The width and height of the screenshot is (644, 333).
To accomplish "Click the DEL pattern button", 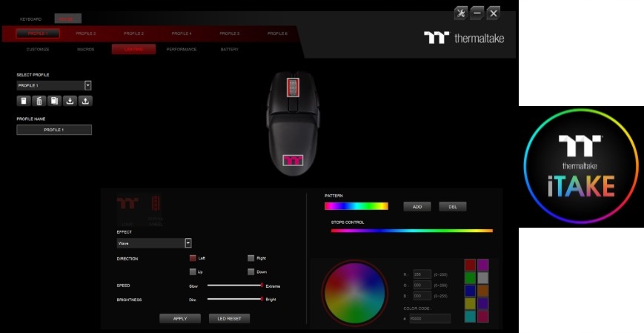I will (453, 207).
